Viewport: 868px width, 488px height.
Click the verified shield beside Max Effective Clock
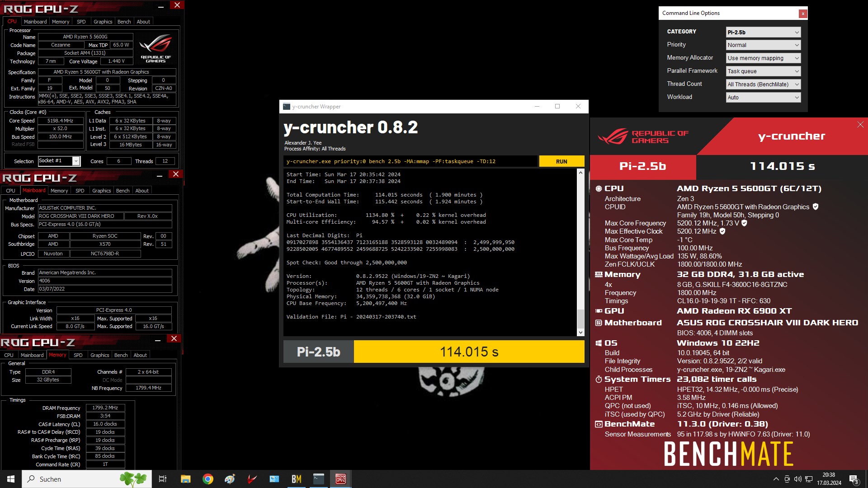tap(722, 231)
